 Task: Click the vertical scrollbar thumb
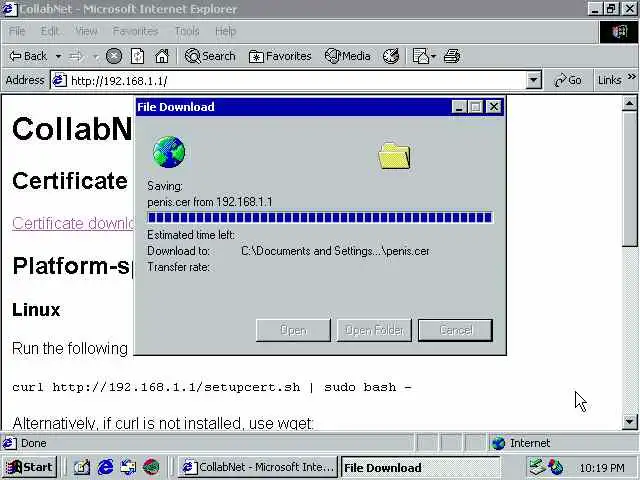629,179
